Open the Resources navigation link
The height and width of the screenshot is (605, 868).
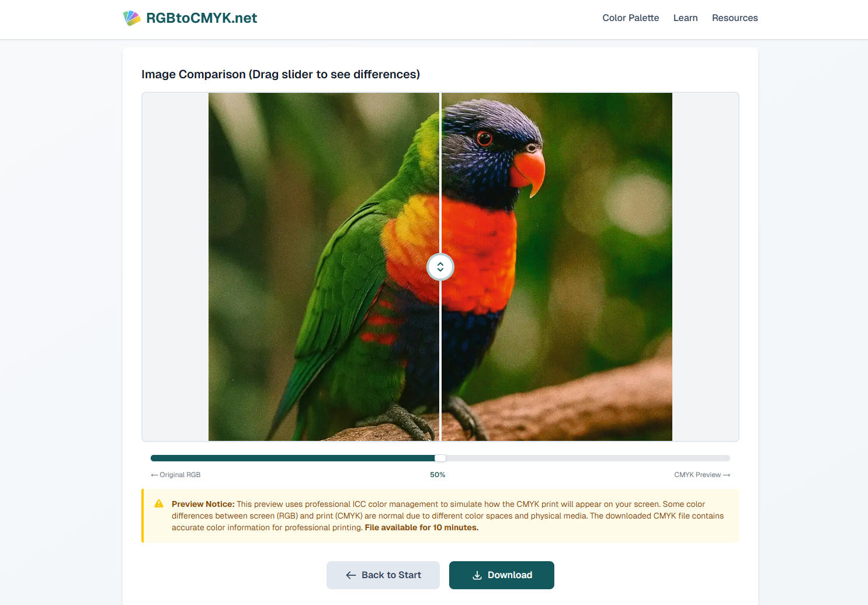pyautogui.click(x=735, y=18)
